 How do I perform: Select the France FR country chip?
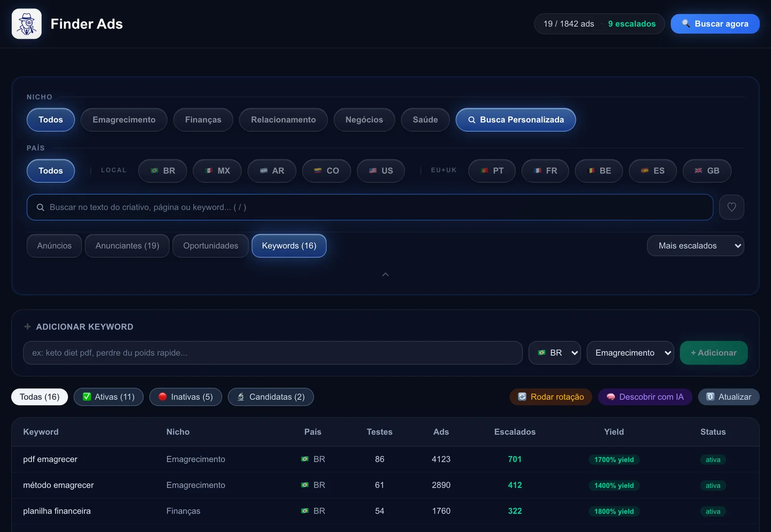545,171
